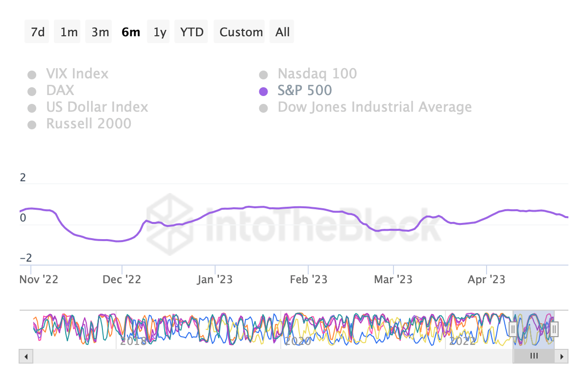
Task: Click the bullet icon beside Nasdaq 100
Action: coord(263,74)
